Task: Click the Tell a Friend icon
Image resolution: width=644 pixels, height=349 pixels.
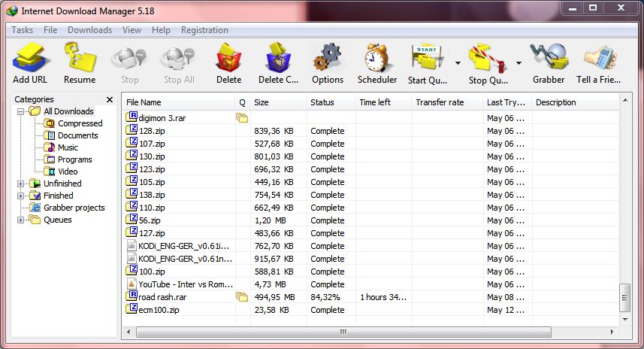Action: 599,58
